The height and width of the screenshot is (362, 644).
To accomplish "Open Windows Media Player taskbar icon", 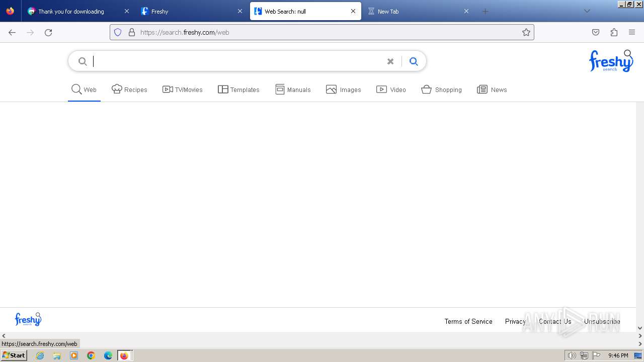I will point(74,355).
